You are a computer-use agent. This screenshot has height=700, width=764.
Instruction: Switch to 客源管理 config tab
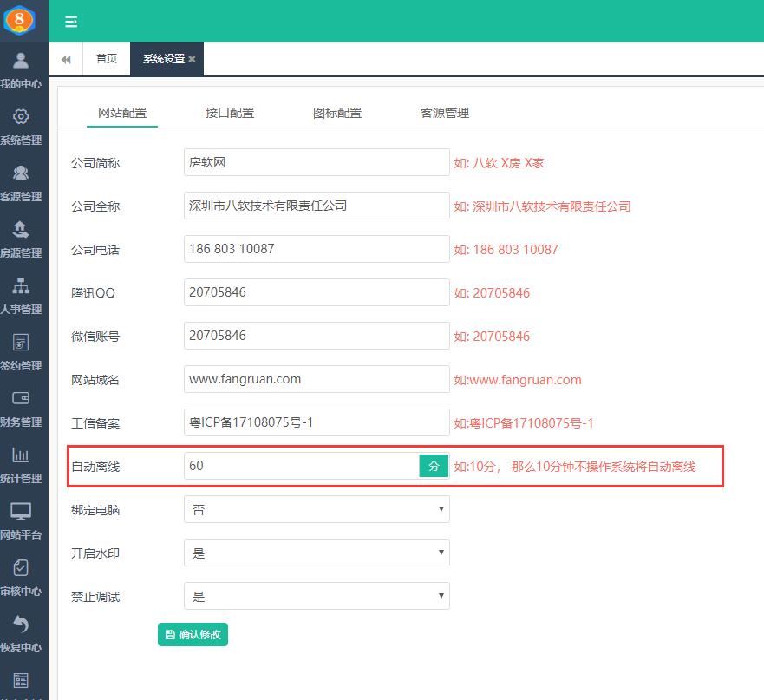(444, 113)
